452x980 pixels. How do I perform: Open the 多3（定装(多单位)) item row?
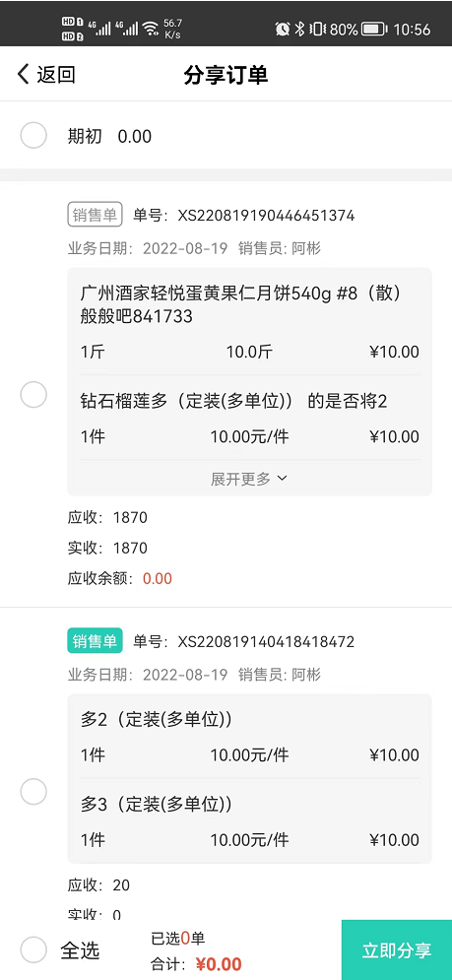(250, 821)
